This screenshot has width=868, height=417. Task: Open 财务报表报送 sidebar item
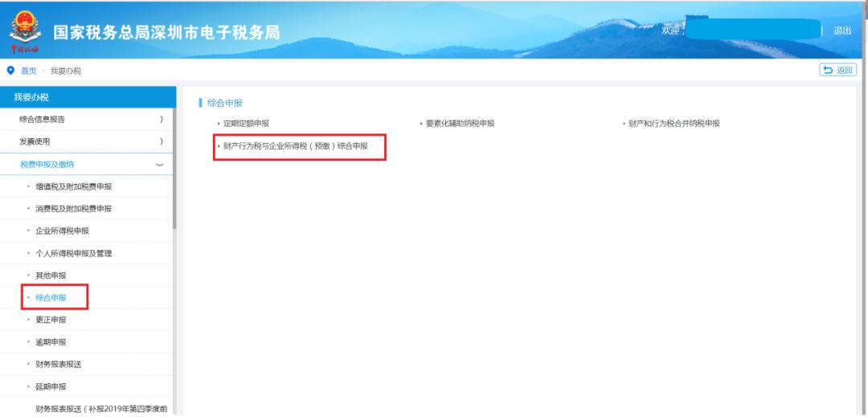(x=59, y=364)
